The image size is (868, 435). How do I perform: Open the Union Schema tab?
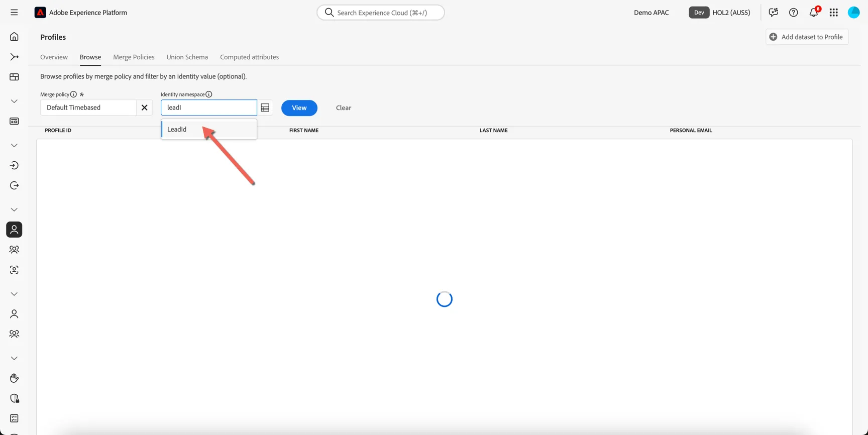[187, 57]
